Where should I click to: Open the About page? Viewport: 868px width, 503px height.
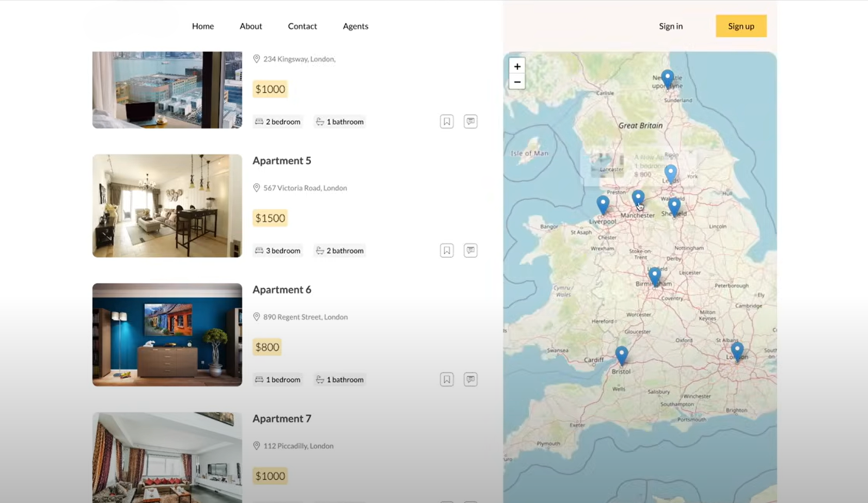250,26
